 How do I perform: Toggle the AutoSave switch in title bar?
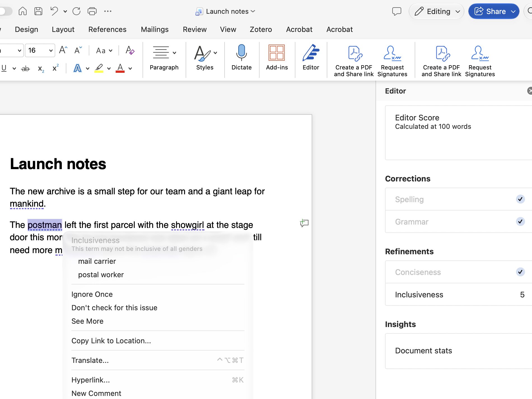pyautogui.click(x=6, y=11)
